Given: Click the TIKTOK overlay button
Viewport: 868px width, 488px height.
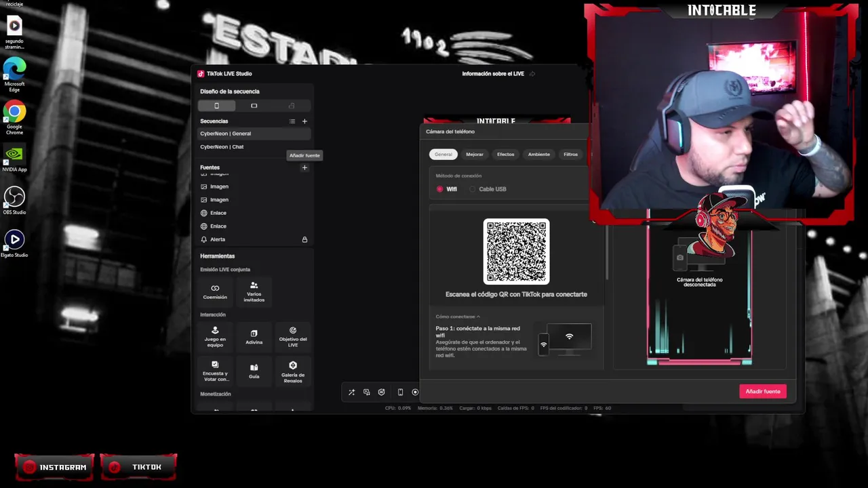Looking at the screenshot, I should [138, 467].
